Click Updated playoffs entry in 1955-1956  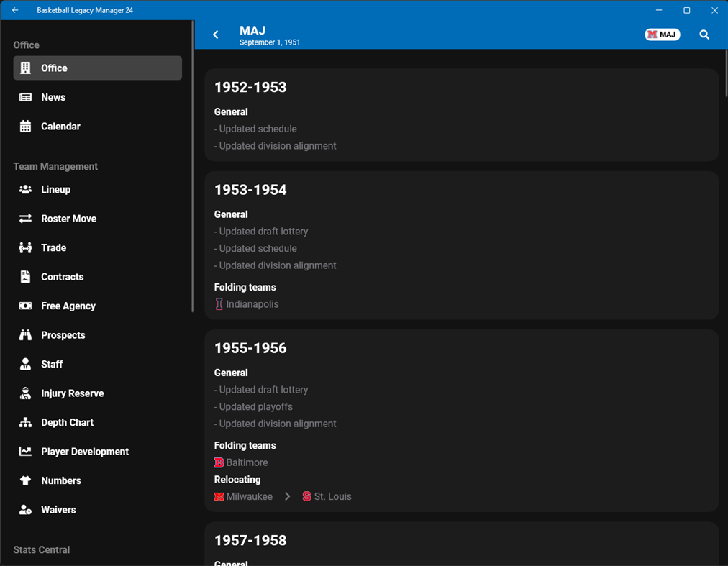point(253,407)
